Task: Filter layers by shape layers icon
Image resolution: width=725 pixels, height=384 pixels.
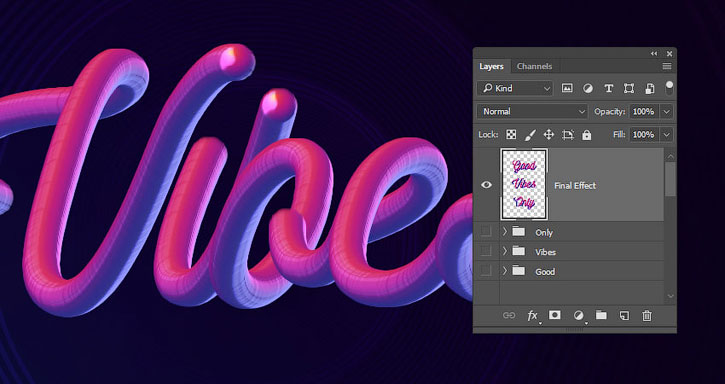Action: click(x=629, y=88)
